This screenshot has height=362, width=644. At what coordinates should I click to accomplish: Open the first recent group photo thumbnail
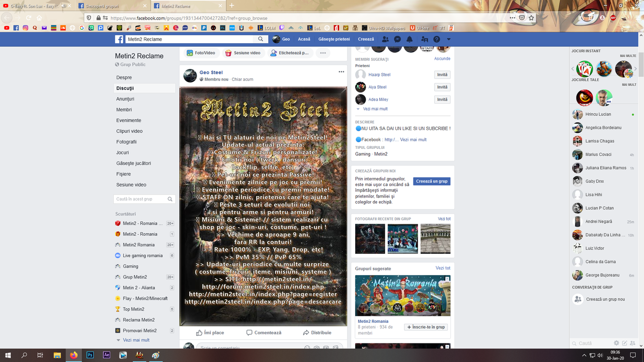tap(370, 239)
